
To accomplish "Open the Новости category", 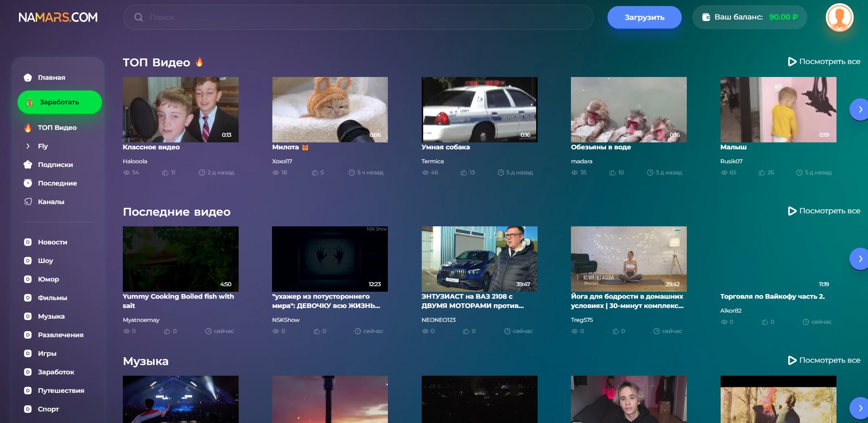I will 52,242.
